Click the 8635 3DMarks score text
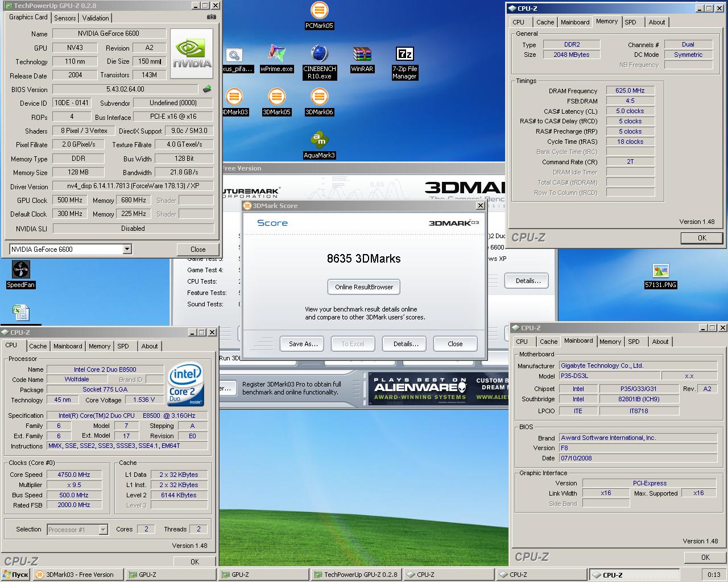Viewport: 728px width, 582px height. coord(364,259)
